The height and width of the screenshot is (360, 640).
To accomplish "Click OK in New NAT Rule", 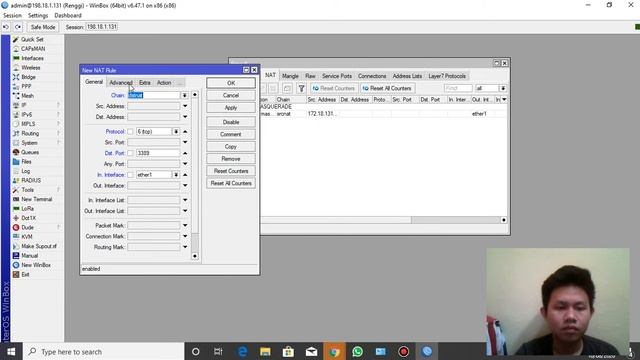I will coord(231,83).
